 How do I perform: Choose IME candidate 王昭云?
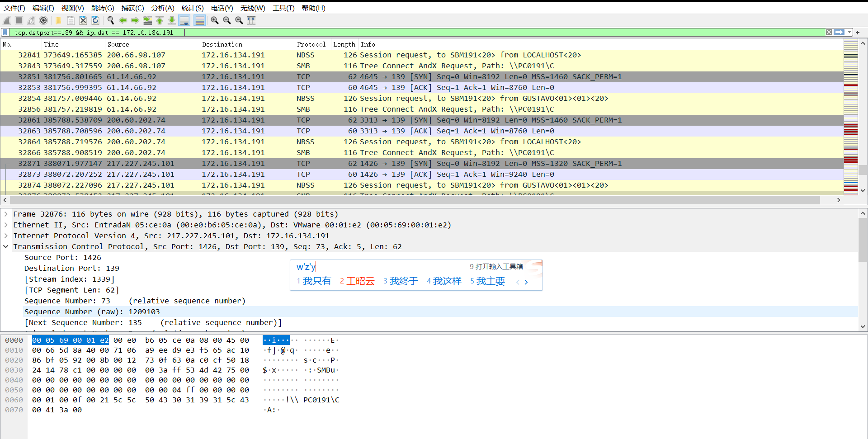[x=357, y=281]
